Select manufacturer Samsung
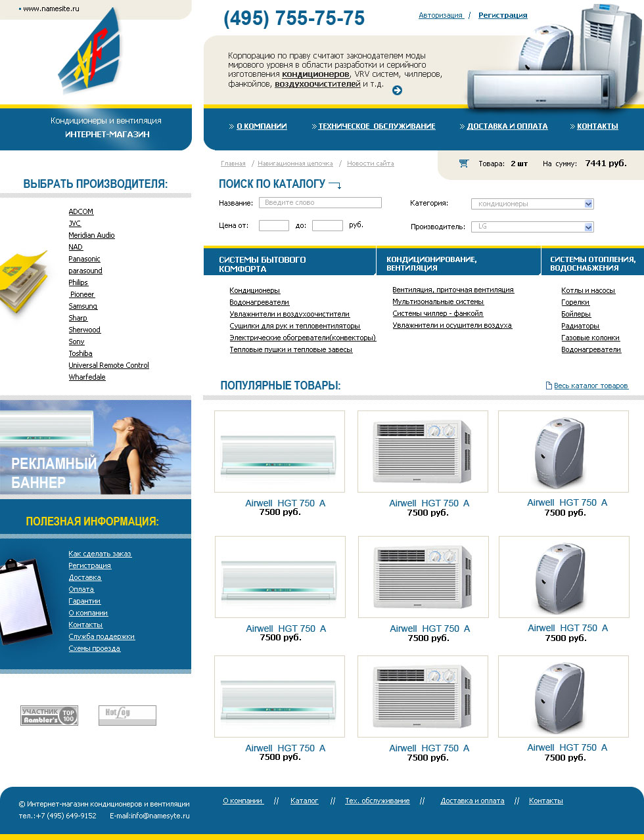 83,306
